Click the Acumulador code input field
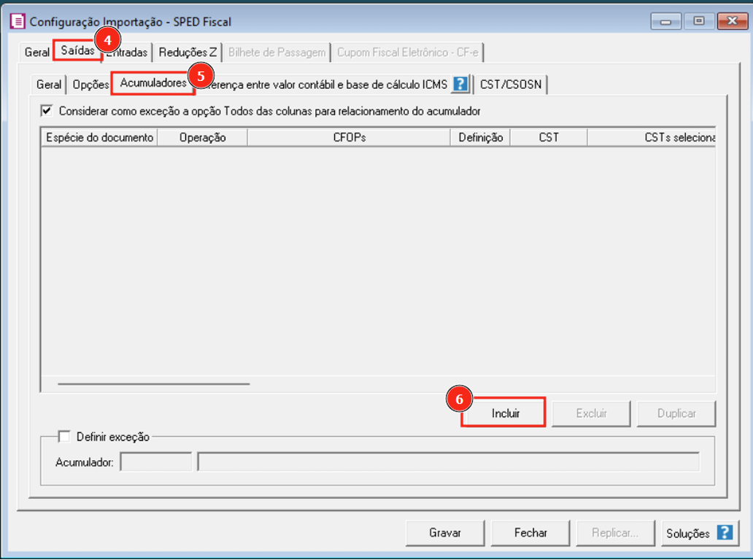 click(x=155, y=462)
